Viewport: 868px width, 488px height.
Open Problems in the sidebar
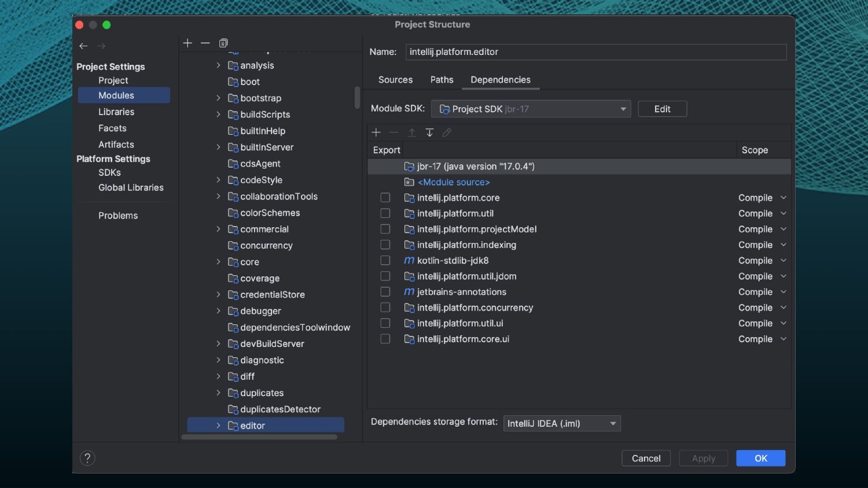point(118,216)
